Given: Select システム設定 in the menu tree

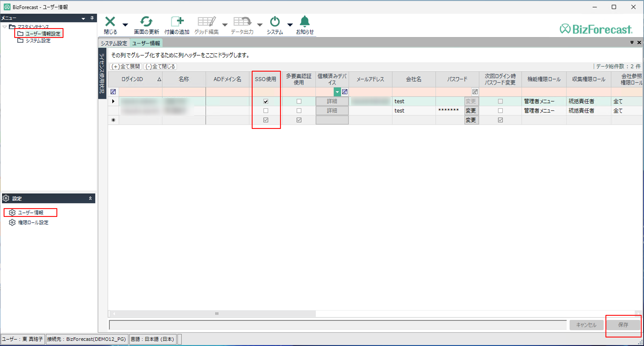Looking at the screenshot, I should coord(38,40).
